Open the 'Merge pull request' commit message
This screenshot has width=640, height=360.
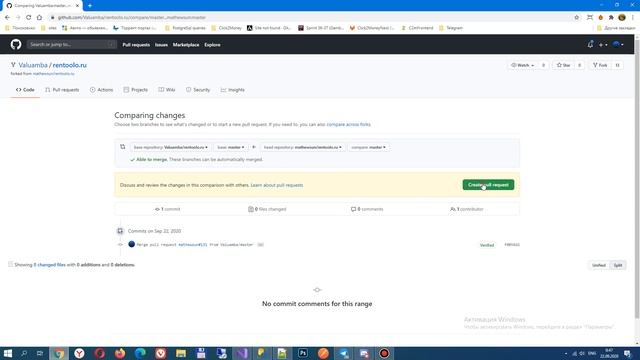[x=195, y=245]
